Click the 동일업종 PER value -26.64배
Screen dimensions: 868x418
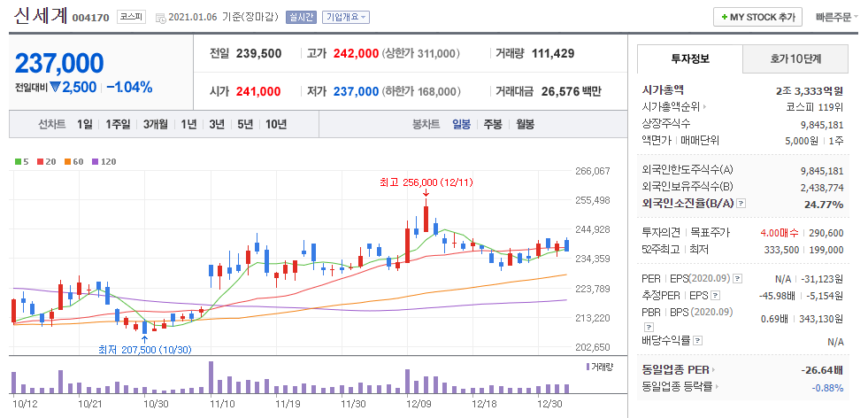tap(822, 370)
